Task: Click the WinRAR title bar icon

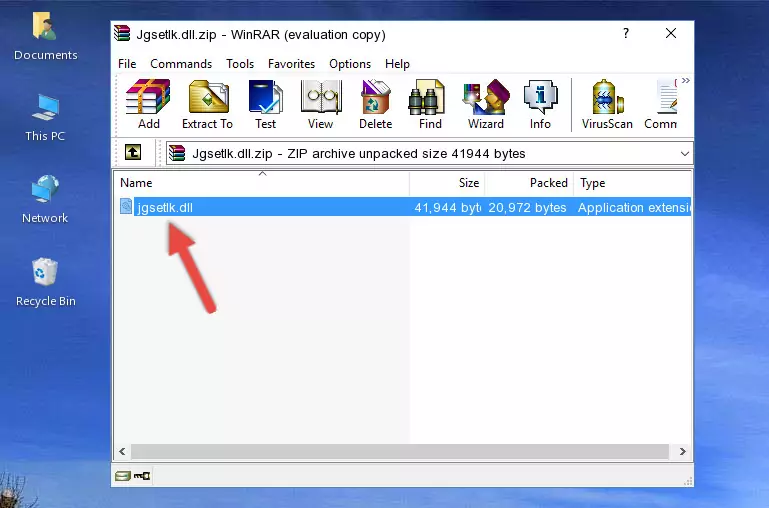Action: tap(122, 34)
